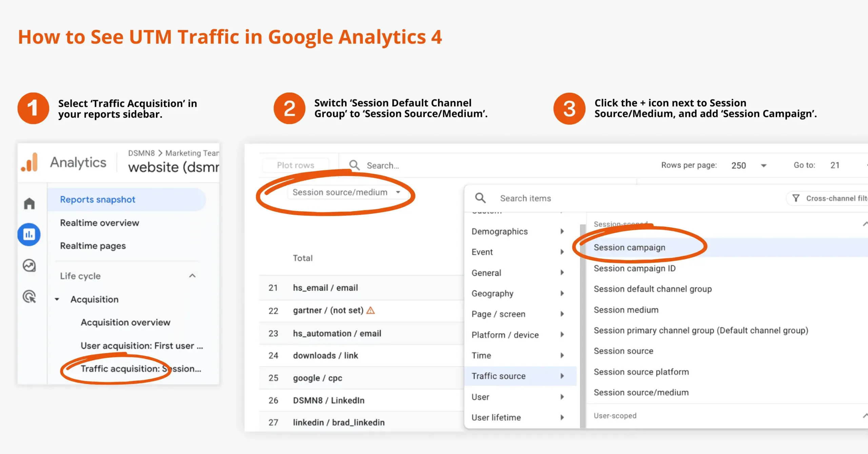The image size is (868, 454).
Task: Focus the Search items field
Action: coord(526,198)
